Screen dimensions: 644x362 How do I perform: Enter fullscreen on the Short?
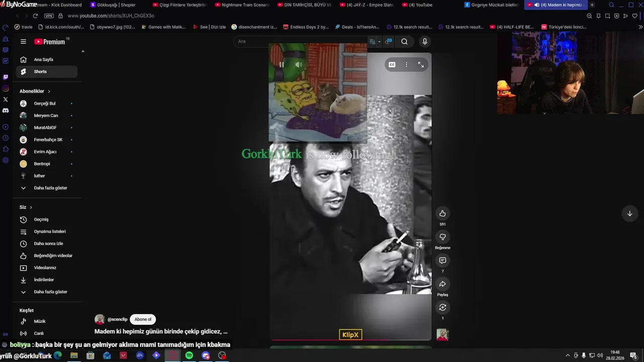pos(421,64)
